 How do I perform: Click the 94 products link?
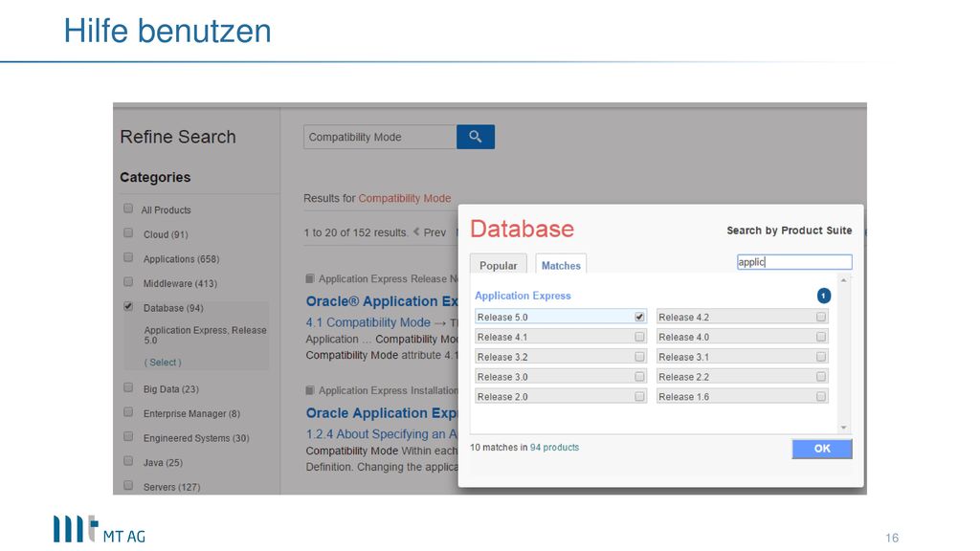[x=554, y=448]
